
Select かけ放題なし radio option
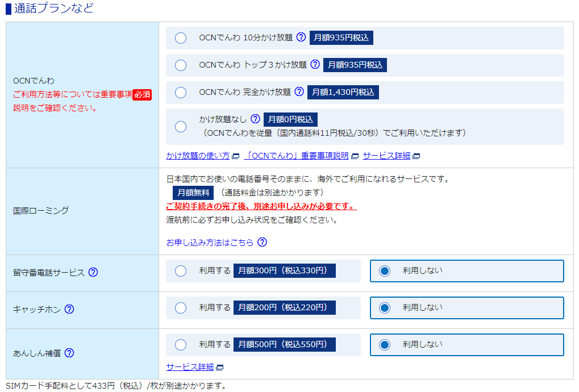coord(181,127)
